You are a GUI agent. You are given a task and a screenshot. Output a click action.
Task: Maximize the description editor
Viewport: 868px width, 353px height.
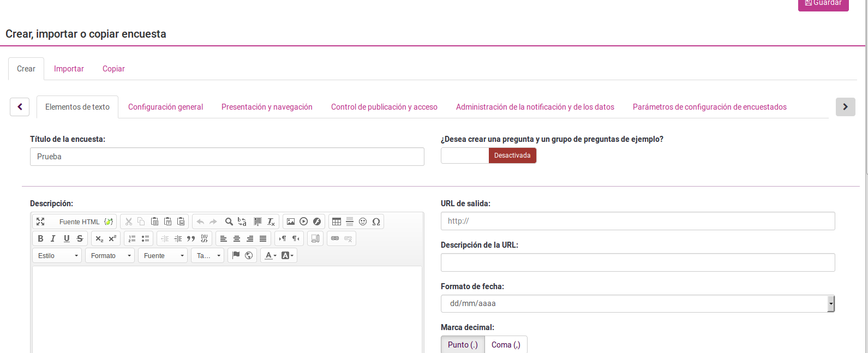click(40, 222)
